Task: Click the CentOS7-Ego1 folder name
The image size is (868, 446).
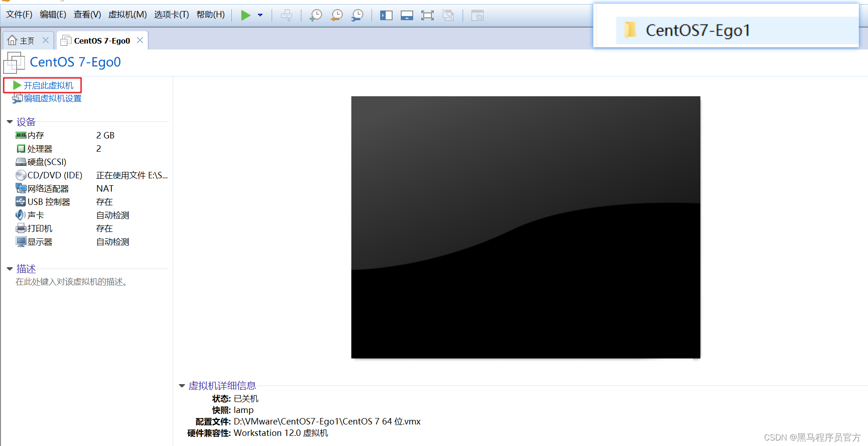Action: pos(698,30)
